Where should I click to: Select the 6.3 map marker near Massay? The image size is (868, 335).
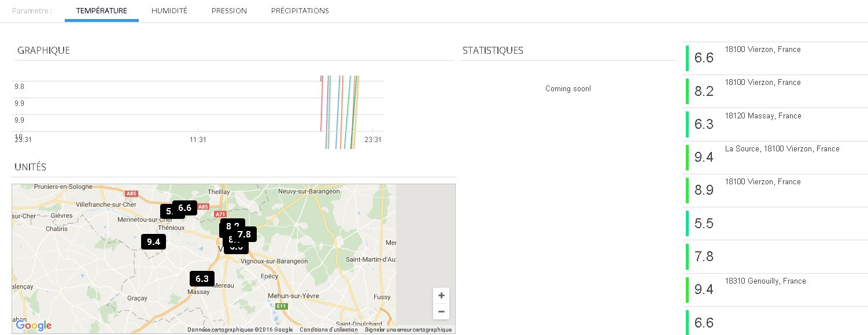click(x=202, y=279)
